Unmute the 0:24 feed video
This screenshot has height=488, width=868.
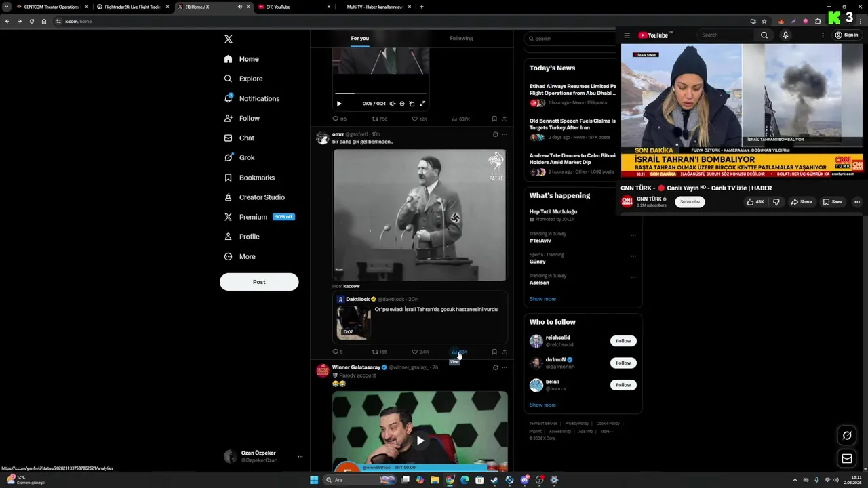tap(392, 104)
